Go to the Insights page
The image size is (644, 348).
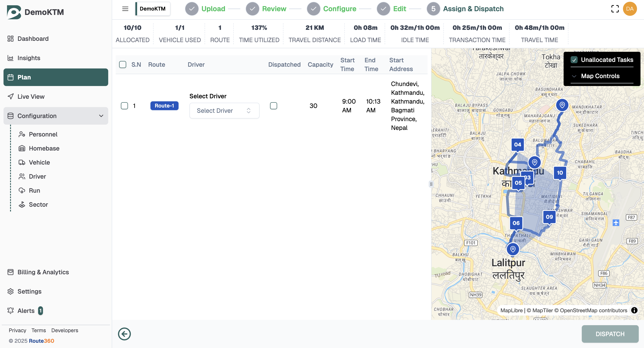tap(29, 58)
